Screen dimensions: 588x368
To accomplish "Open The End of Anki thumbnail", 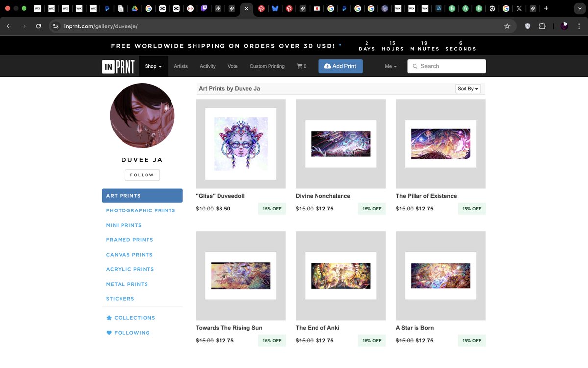I will [341, 276].
